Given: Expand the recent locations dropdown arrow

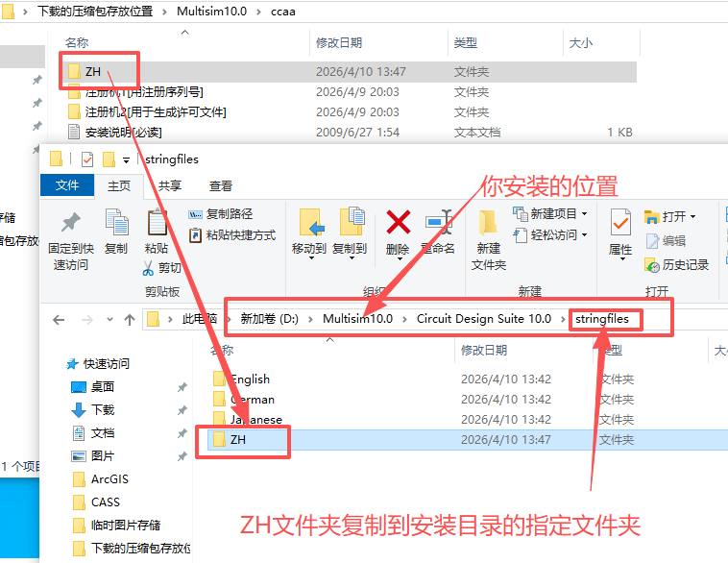Looking at the screenshot, I should tap(109, 320).
